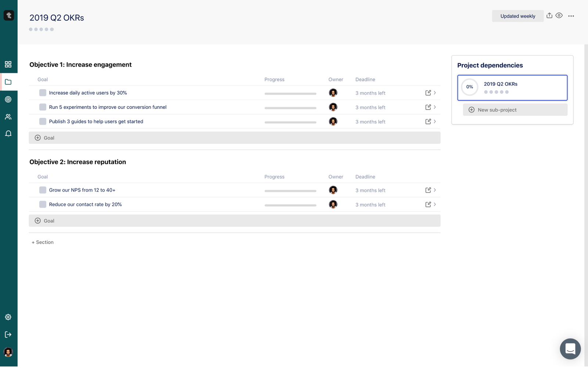This screenshot has width=588, height=368.
Task: Open the Goals target icon in sidebar
Action: coord(8,99)
